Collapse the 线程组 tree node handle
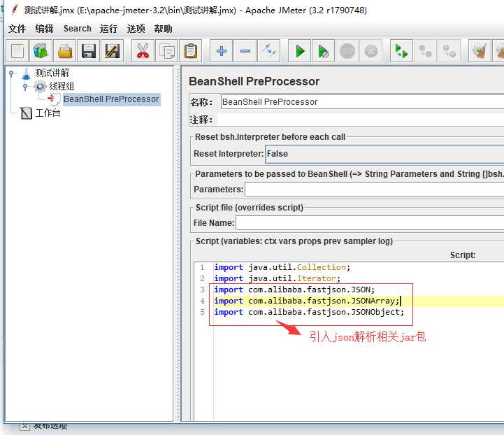The width and height of the screenshot is (504, 435). click(25, 87)
